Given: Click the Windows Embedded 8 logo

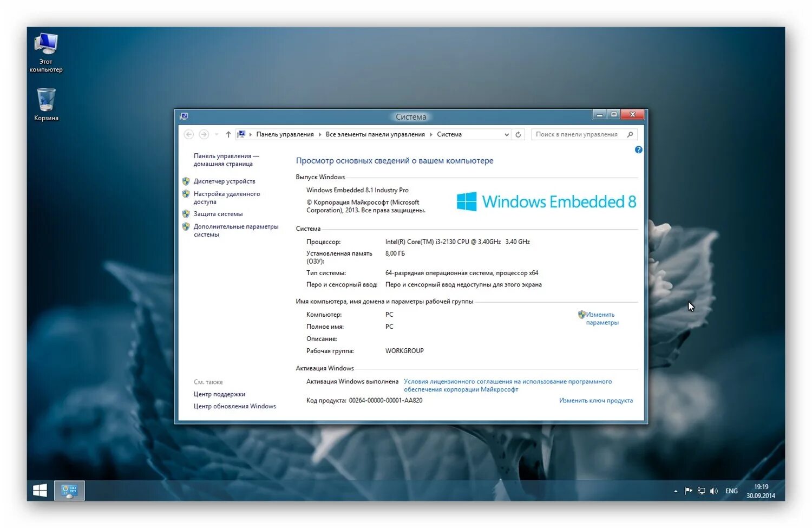Looking at the screenshot, I should coord(546,201).
